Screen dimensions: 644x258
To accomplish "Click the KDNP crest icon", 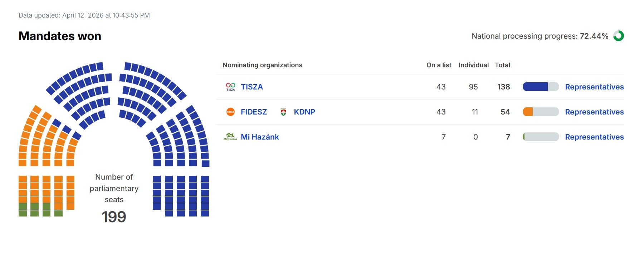I will click(x=283, y=112).
